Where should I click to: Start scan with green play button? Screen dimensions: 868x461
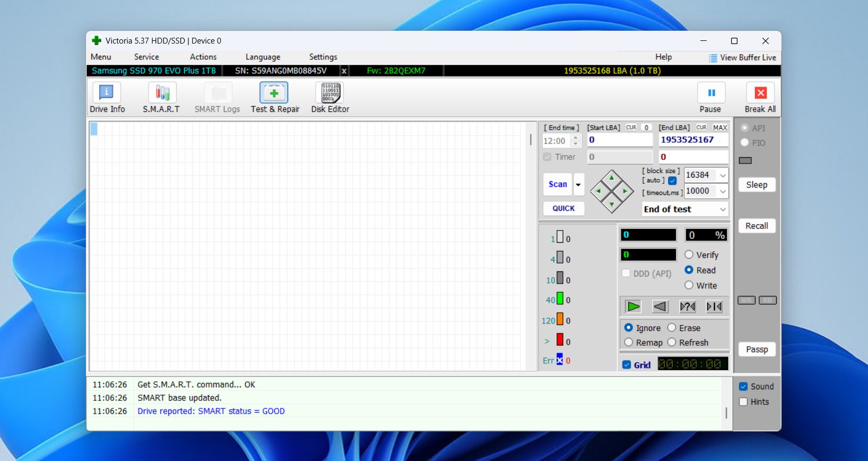[x=633, y=306]
